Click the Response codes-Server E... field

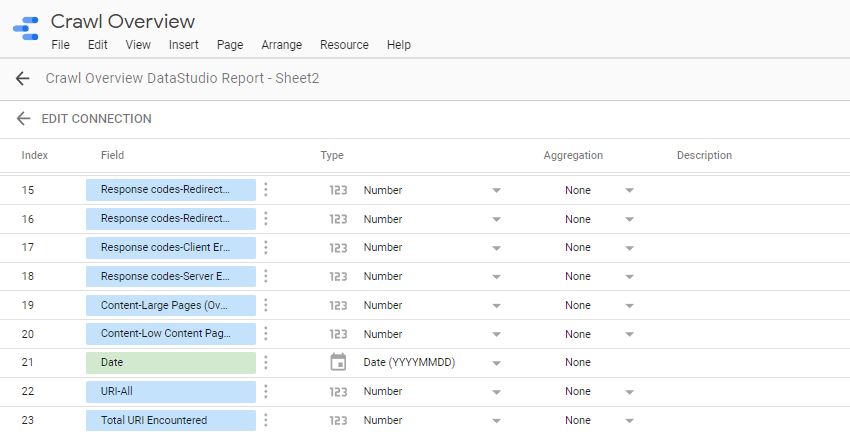coord(171,276)
